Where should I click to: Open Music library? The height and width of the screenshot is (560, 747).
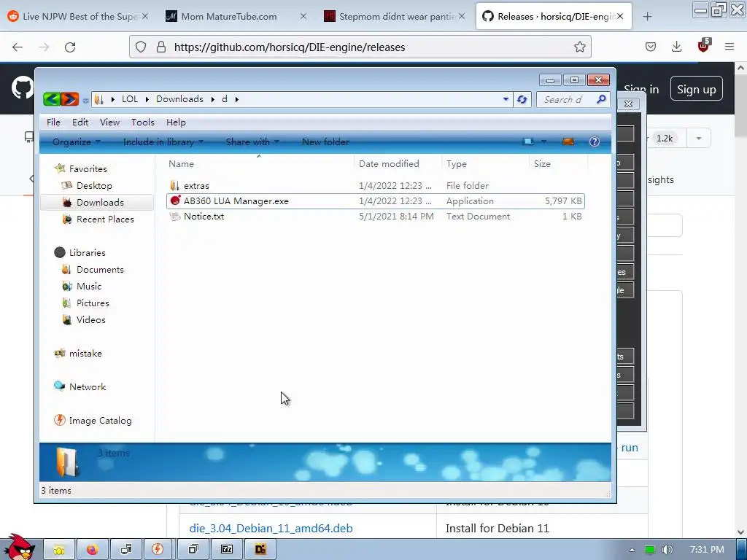pyautogui.click(x=89, y=286)
